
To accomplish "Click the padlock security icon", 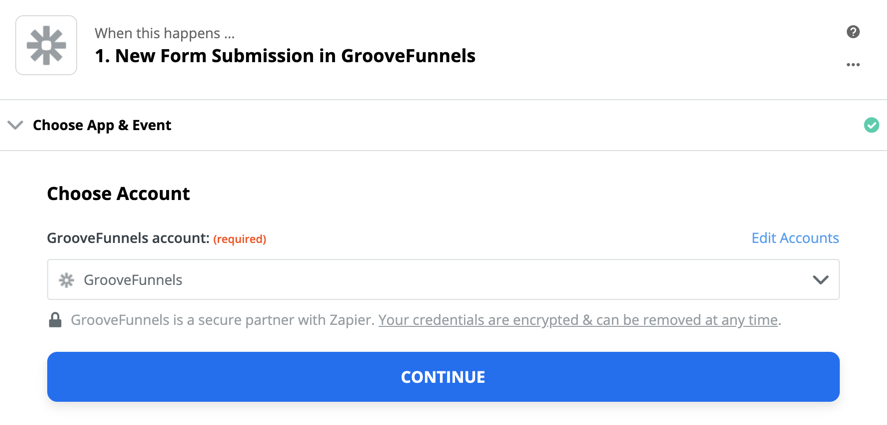I will pyautogui.click(x=55, y=320).
